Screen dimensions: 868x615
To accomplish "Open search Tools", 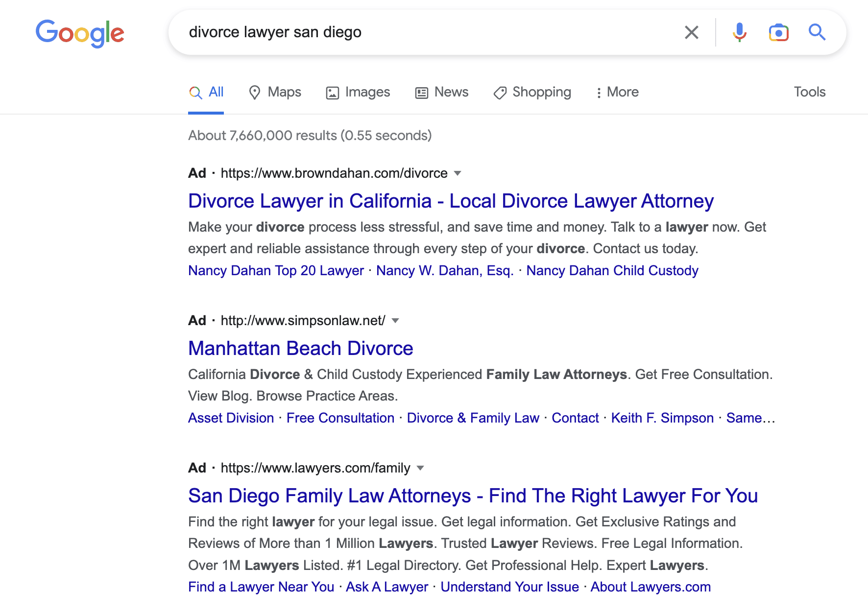I will (x=810, y=92).
